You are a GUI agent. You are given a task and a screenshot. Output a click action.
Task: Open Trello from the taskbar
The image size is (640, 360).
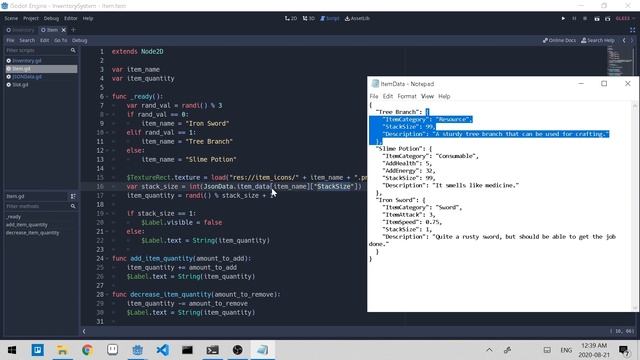(38, 350)
